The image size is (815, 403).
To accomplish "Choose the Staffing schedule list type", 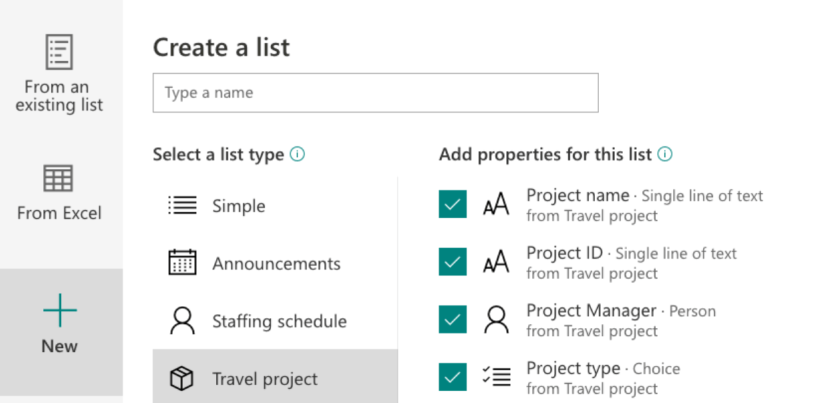I will tap(279, 321).
